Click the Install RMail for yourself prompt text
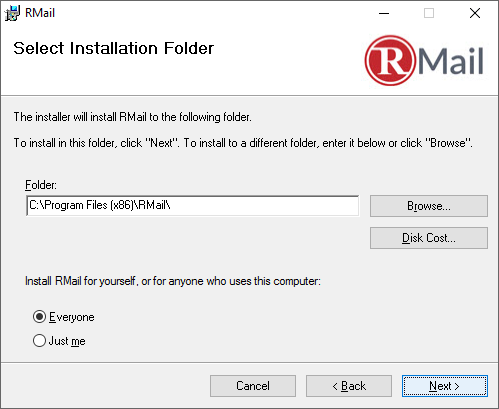Image resolution: width=499 pixels, height=409 pixels. pyautogui.click(x=173, y=281)
